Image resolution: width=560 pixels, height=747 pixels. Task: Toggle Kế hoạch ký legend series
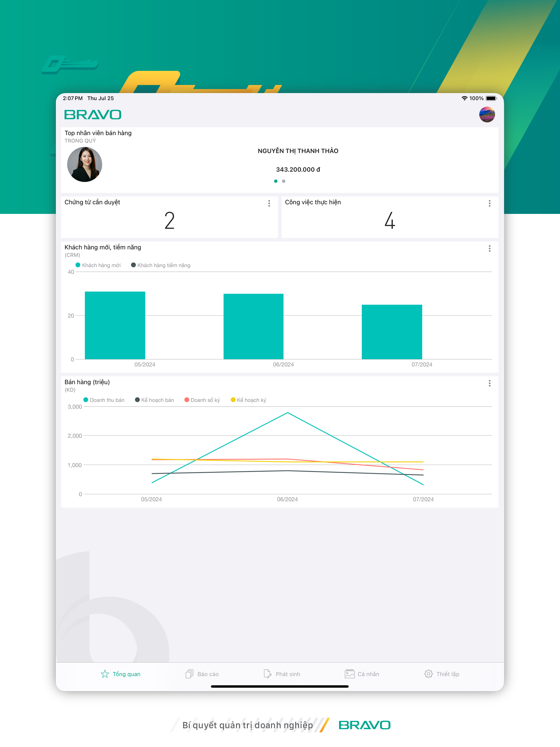coord(249,400)
